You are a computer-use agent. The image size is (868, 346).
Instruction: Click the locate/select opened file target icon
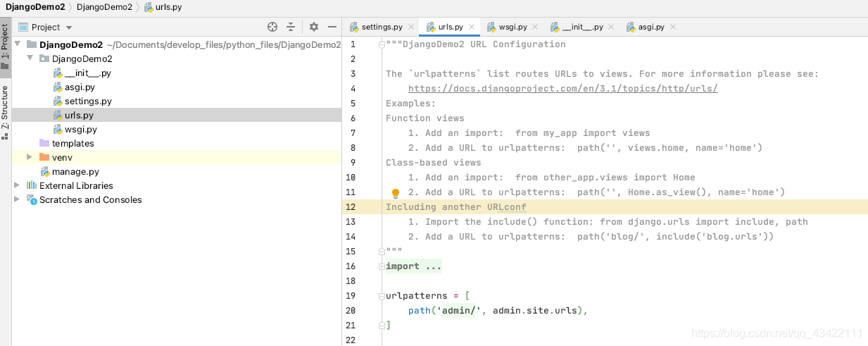(272, 27)
